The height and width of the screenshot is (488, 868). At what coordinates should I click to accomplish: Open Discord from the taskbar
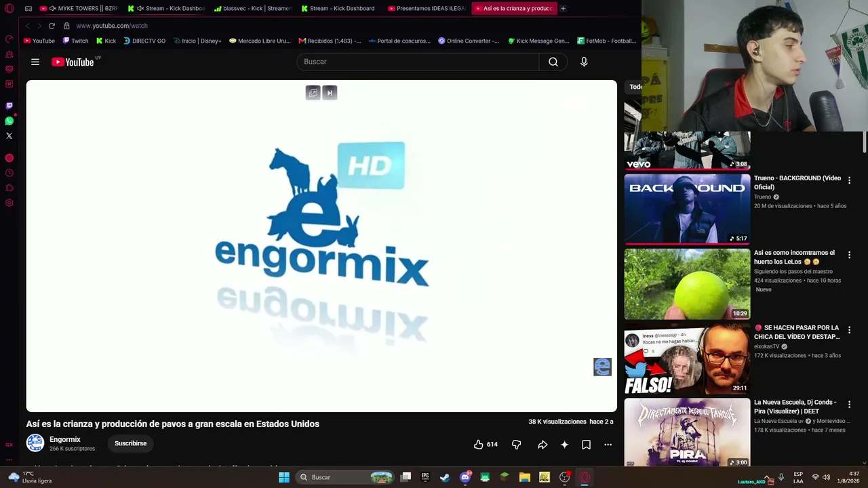tap(465, 477)
